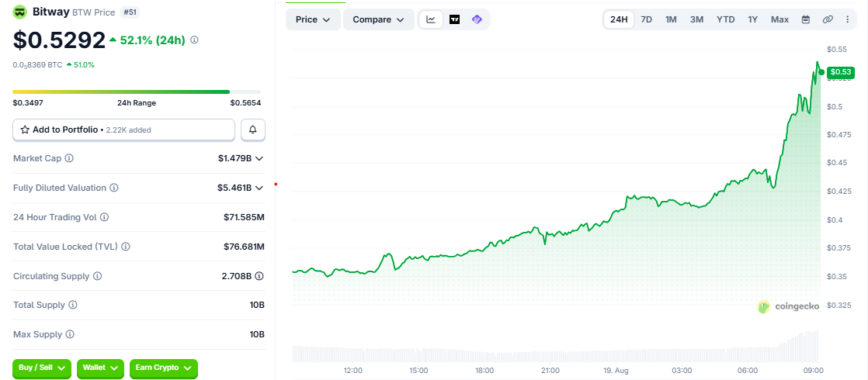Open the Circulating Supply label info icon
Viewport: 868px width, 380px height.
pos(97,276)
